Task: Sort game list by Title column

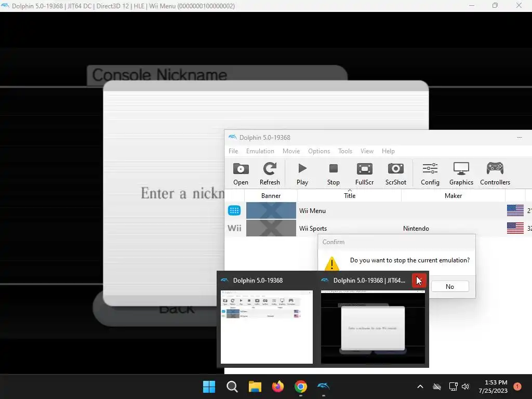Action: (x=350, y=195)
